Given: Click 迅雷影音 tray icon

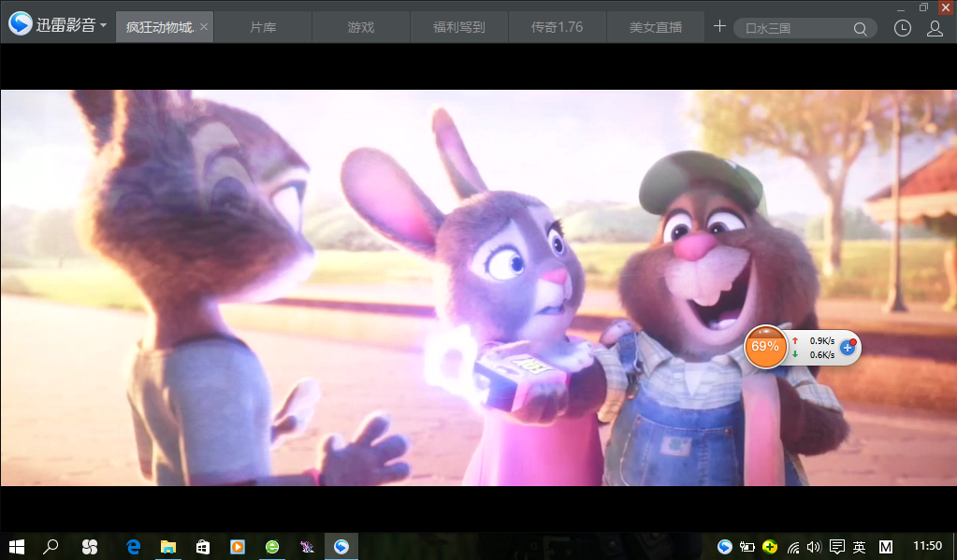Looking at the screenshot, I should tap(724, 547).
